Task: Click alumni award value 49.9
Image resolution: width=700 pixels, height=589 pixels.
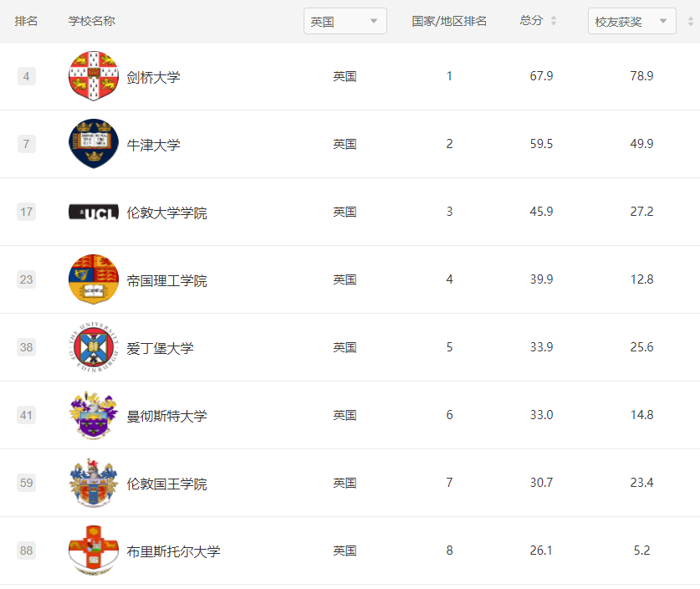Action: click(x=642, y=144)
